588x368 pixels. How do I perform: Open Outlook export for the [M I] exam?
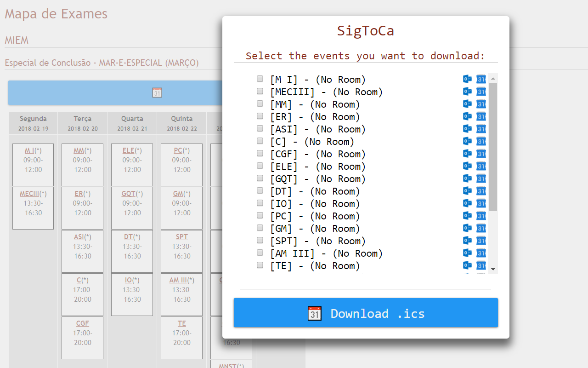pyautogui.click(x=467, y=79)
